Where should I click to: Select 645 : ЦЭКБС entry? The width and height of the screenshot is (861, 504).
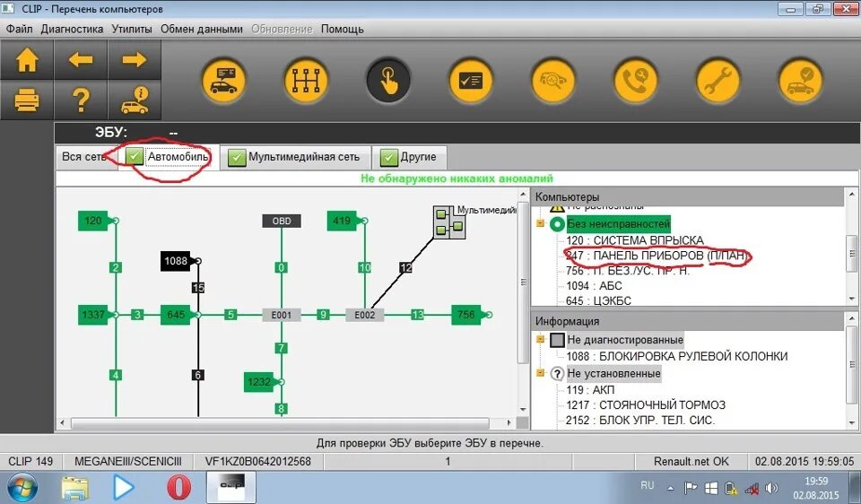point(598,300)
